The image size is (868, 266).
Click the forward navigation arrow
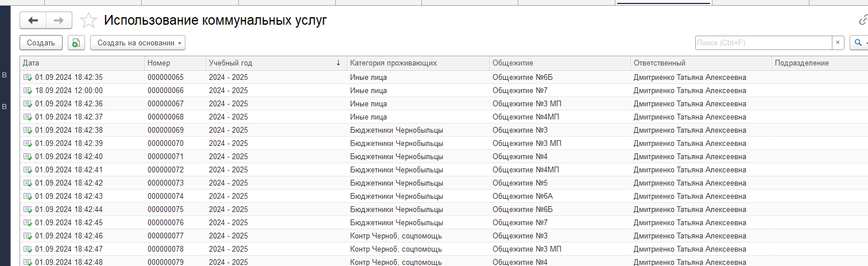59,21
